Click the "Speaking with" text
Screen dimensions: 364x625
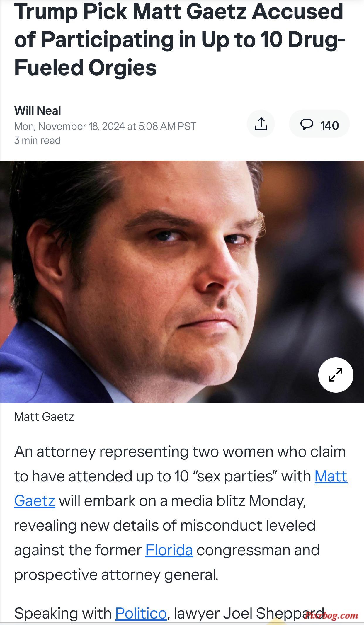pos(63,613)
